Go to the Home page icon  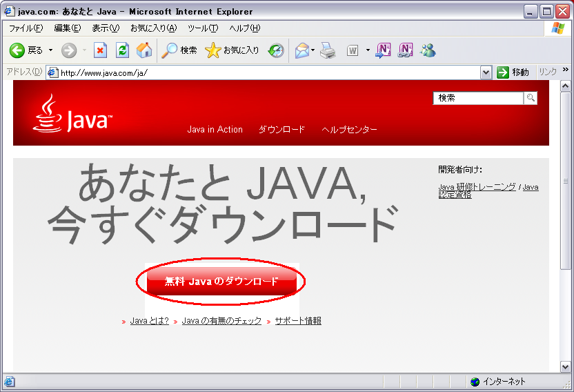coord(144,50)
